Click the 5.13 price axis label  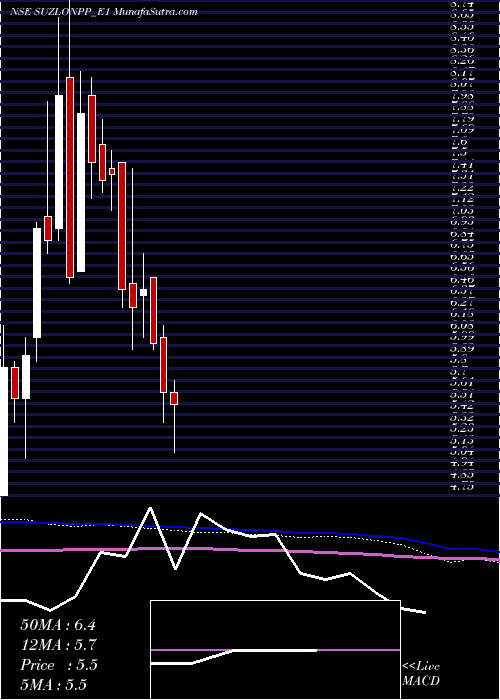click(x=462, y=442)
